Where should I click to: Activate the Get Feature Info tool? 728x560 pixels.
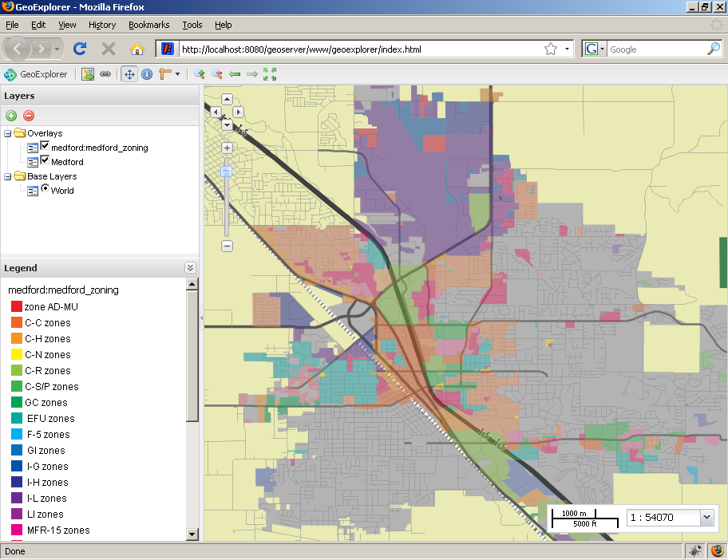click(x=147, y=74)
